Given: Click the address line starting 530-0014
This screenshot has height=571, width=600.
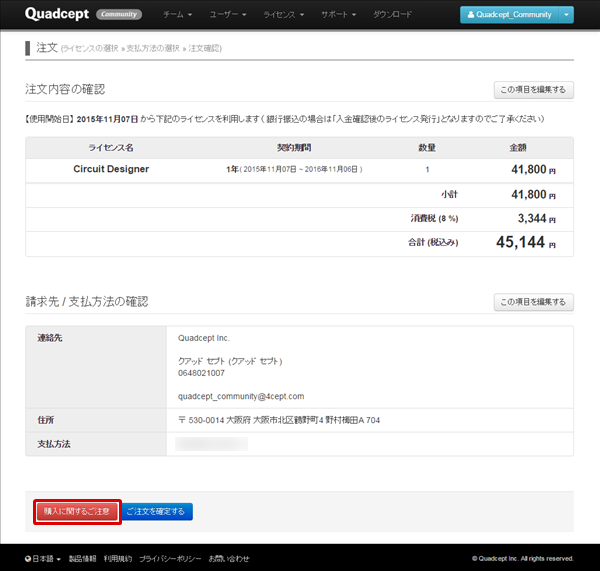Looking at the screenshot, I should click(x=279, y=420).
